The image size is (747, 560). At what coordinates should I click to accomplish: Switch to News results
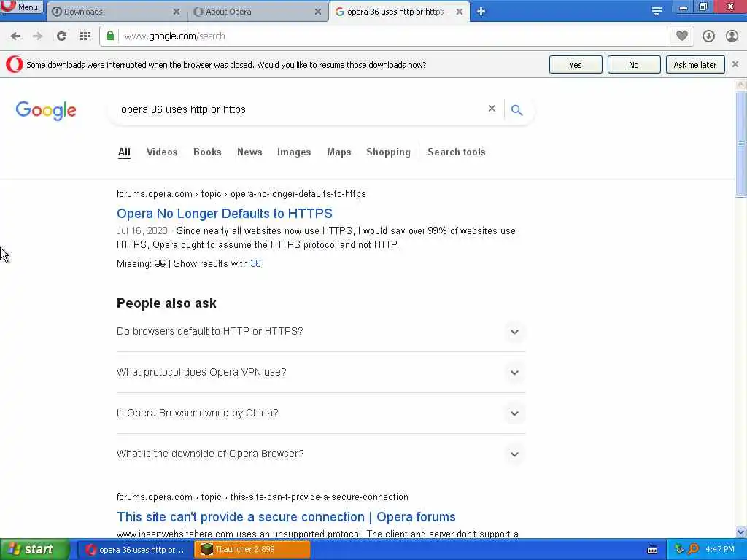pos(249,152)
